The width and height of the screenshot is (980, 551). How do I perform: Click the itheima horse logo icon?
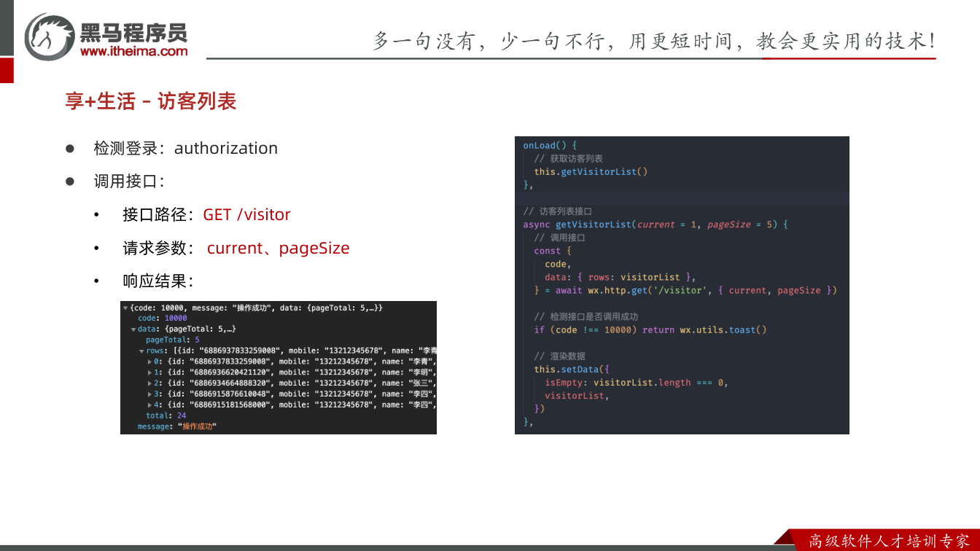pyautogui.click(x=50, y=36)
